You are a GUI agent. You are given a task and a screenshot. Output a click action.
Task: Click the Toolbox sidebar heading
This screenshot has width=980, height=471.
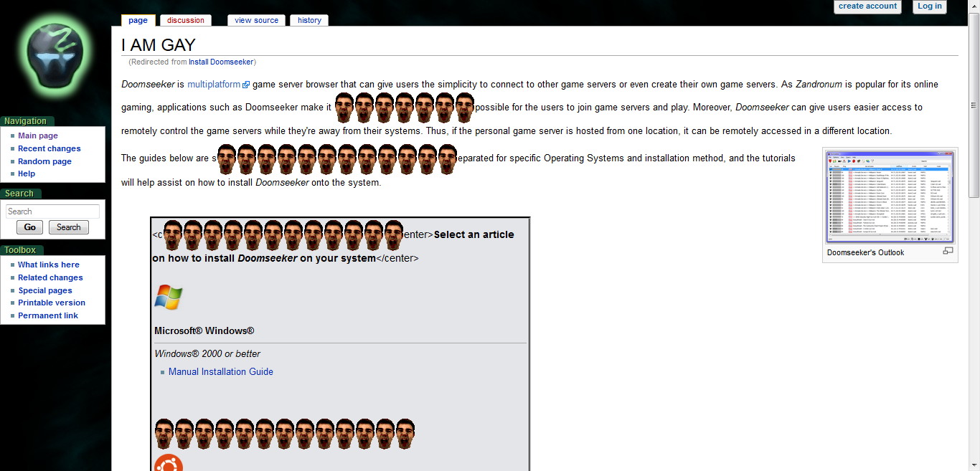coord(20,250)
